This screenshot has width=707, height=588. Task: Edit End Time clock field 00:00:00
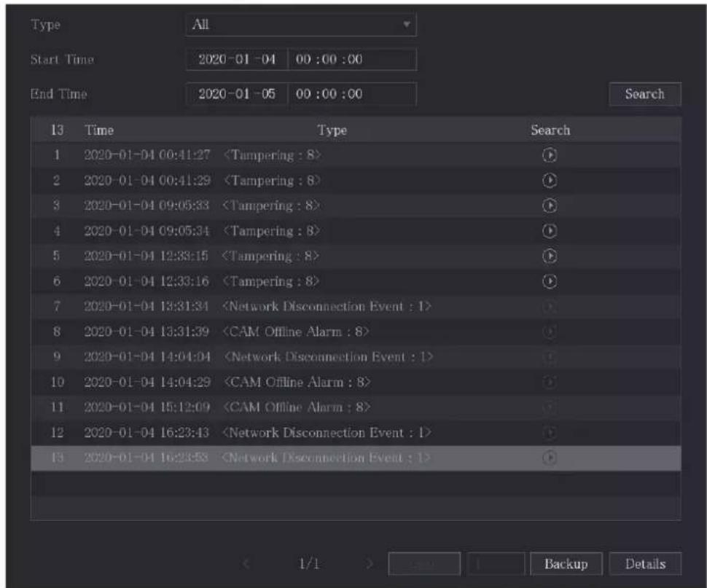click(x=352, y=94)
